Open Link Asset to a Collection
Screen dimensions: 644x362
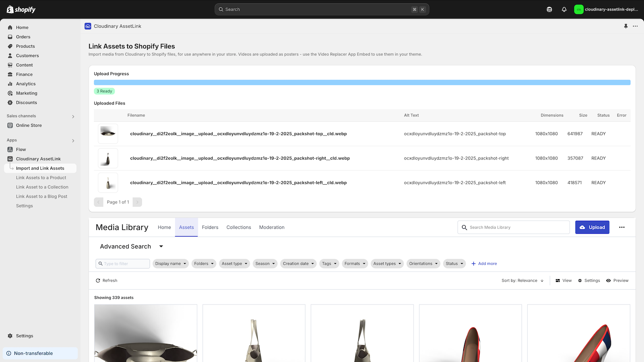pos(42,187)
